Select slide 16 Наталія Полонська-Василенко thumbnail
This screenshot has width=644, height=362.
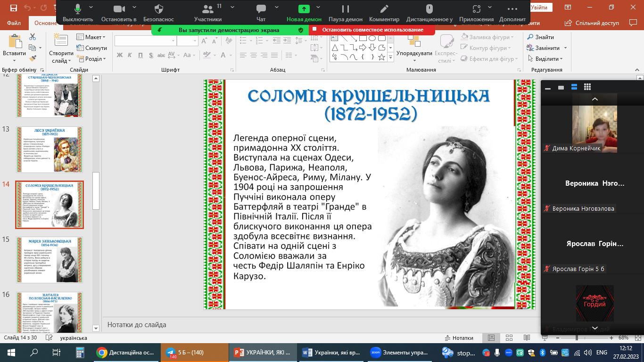pyautogui.click(x=50, y=312)
